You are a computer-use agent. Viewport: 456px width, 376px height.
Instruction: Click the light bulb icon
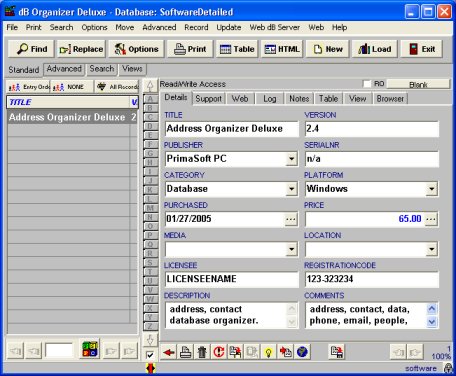(x=269, y=352)
